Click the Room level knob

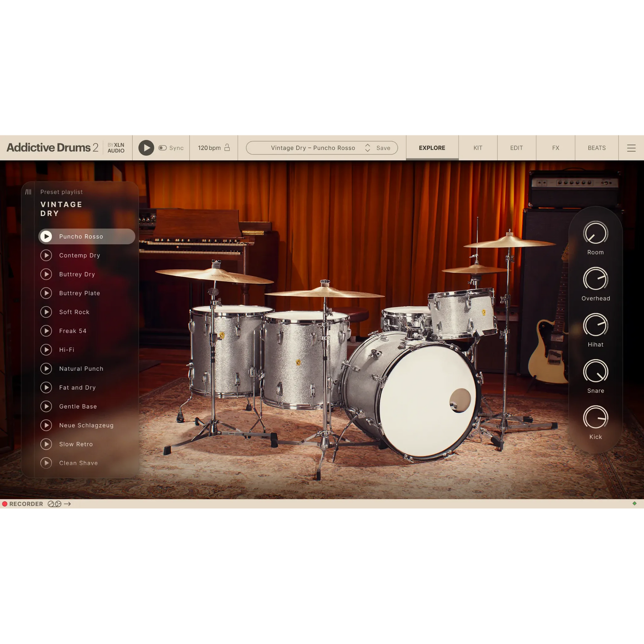point(595,234)
